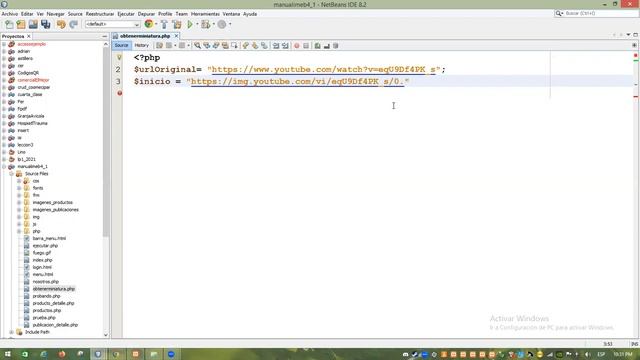Select the crud_coomeopar project

33,87
